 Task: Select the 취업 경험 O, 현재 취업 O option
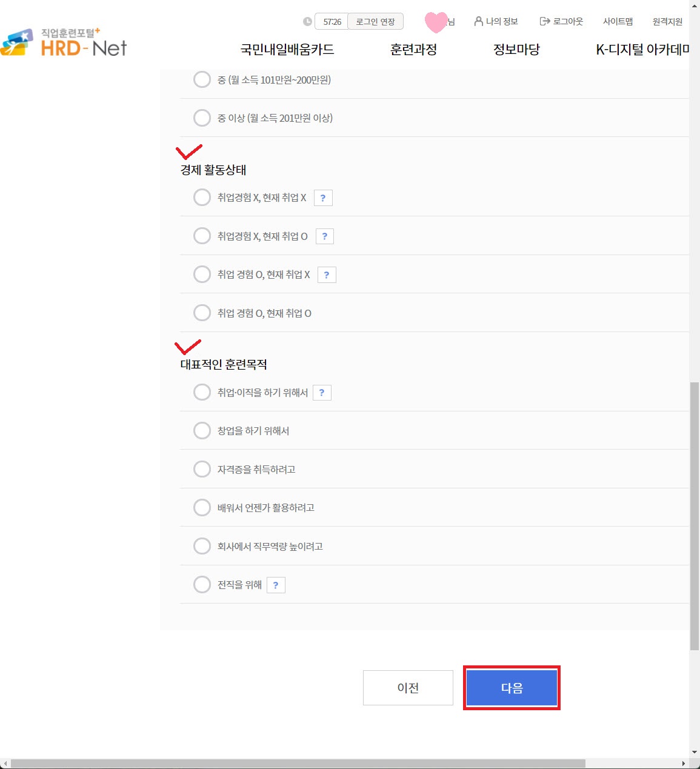(202, 313)
